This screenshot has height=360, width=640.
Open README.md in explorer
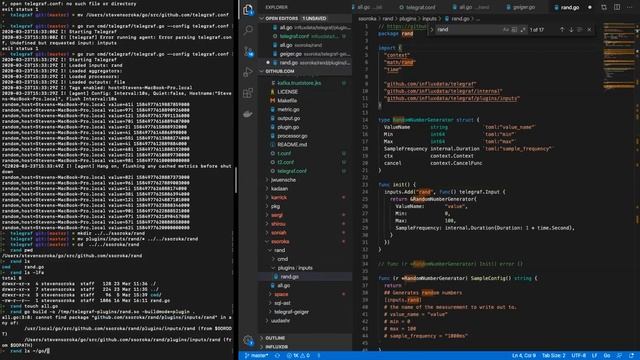pos(292,144)
